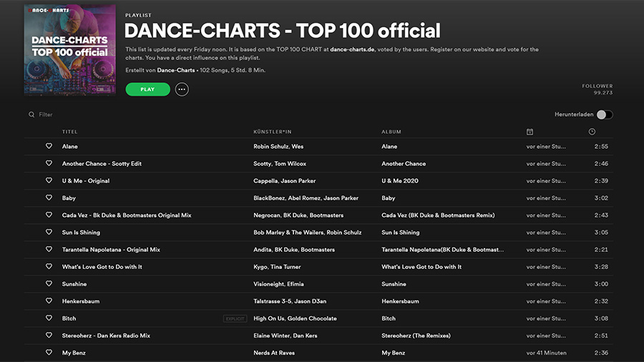Click artist Andita, BK Duke, Bootmasters

tap(294, 250)
